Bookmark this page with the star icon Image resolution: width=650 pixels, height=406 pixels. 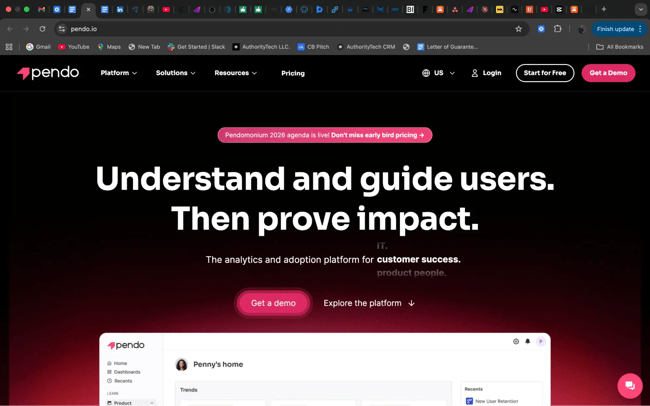pos(518,29)
